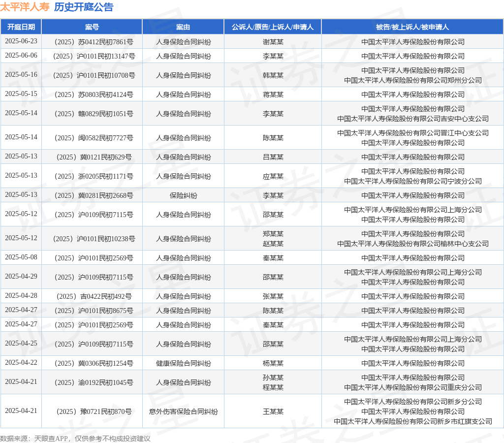Click the case cause 健康保险合同纠纷
504x443 pixels.
click(x=183, y=363)
